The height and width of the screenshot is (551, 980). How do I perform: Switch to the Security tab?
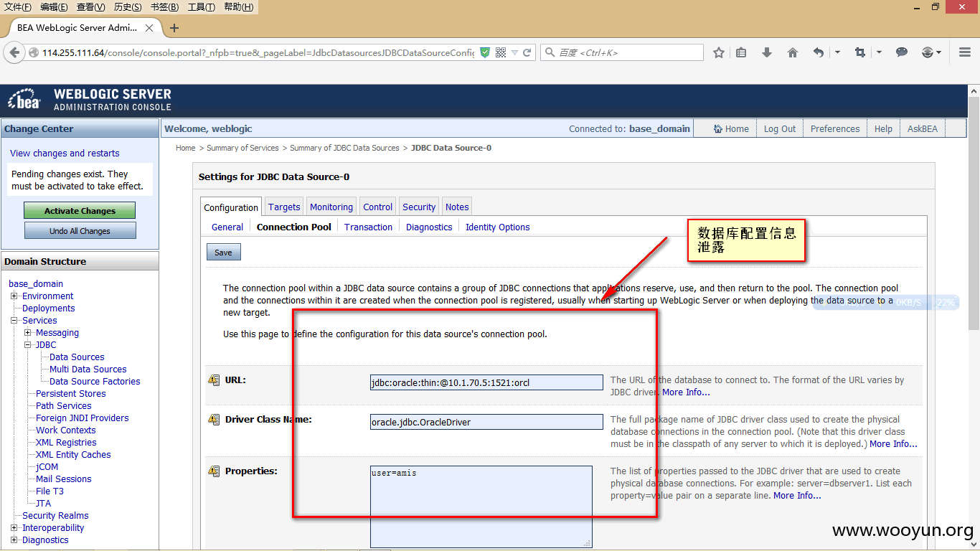coord(419,207)
